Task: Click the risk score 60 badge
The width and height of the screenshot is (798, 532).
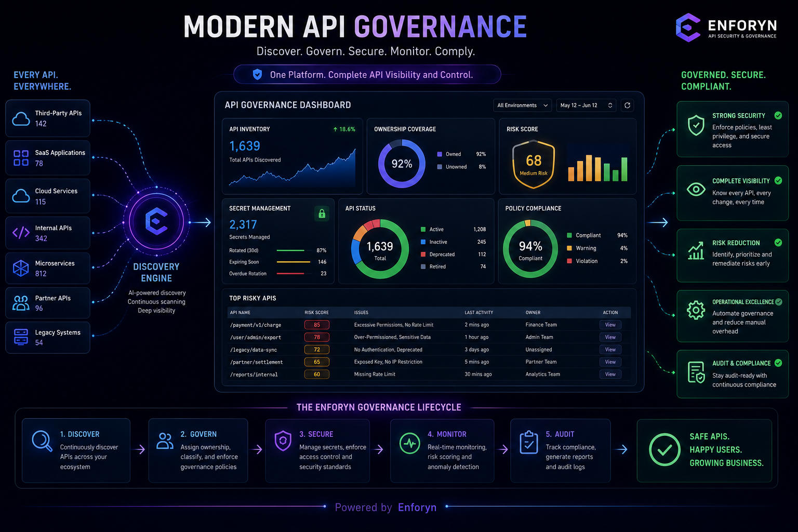Action: (317, 374)
